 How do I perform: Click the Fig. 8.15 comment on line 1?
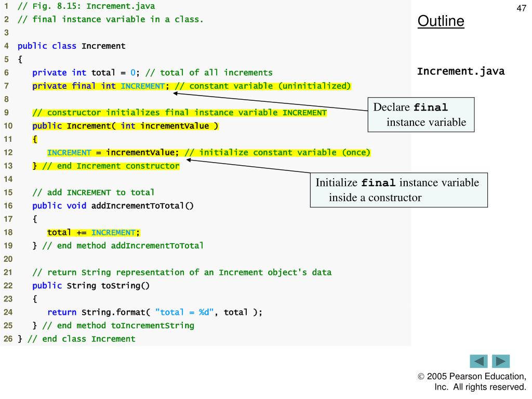click(x=86, y=6)
